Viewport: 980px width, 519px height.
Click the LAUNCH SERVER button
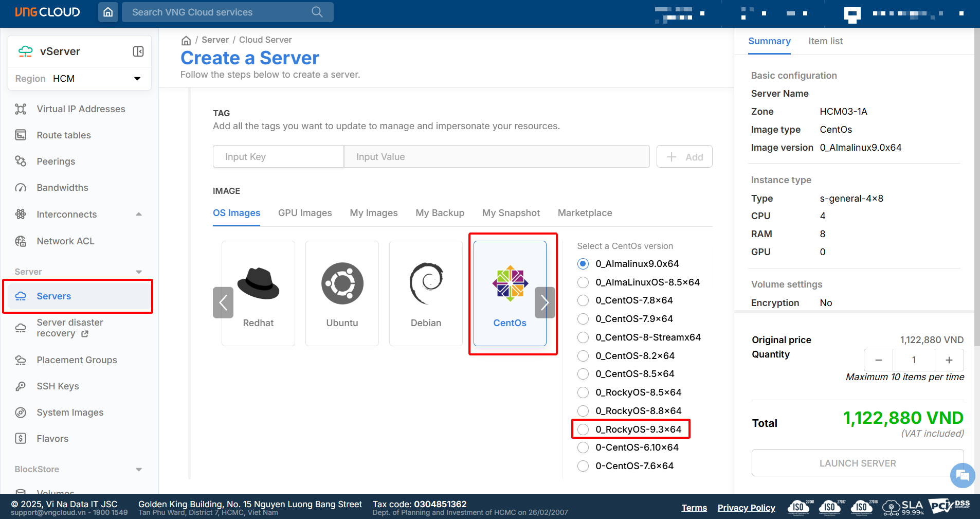coord(857,463)
